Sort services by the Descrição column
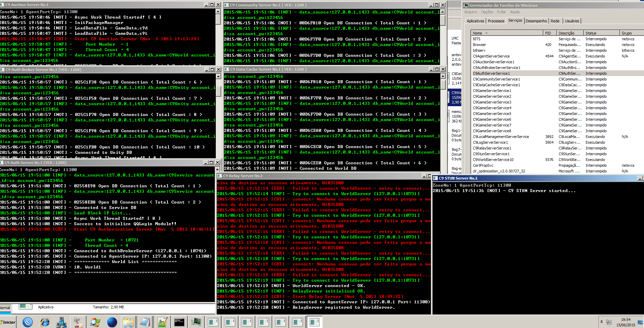The image size is (644, 328). 570,33
